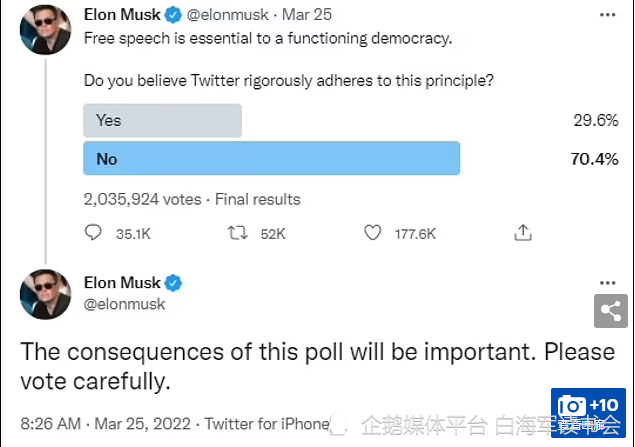
Task: Select the No poll result bar
Action: (x=271, y=158)
